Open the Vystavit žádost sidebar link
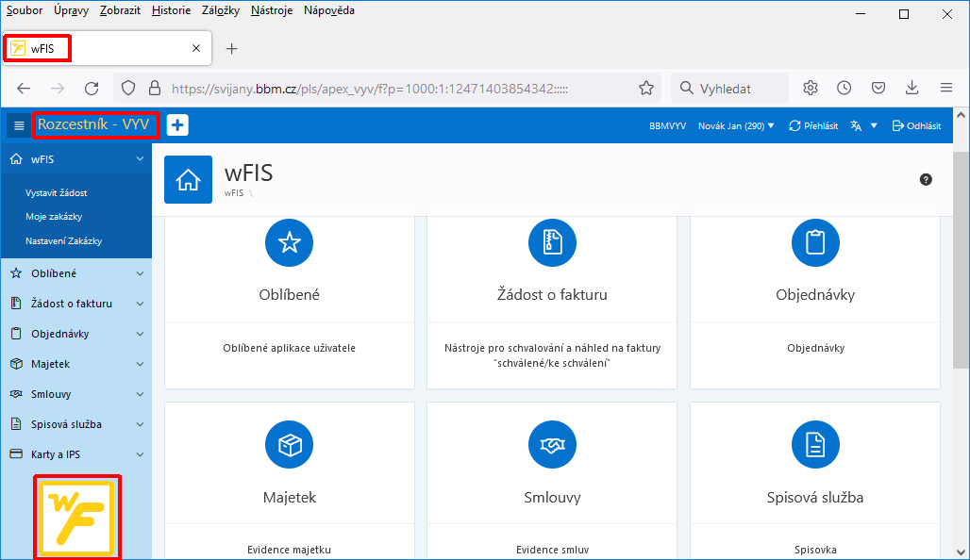 (57, 193)
